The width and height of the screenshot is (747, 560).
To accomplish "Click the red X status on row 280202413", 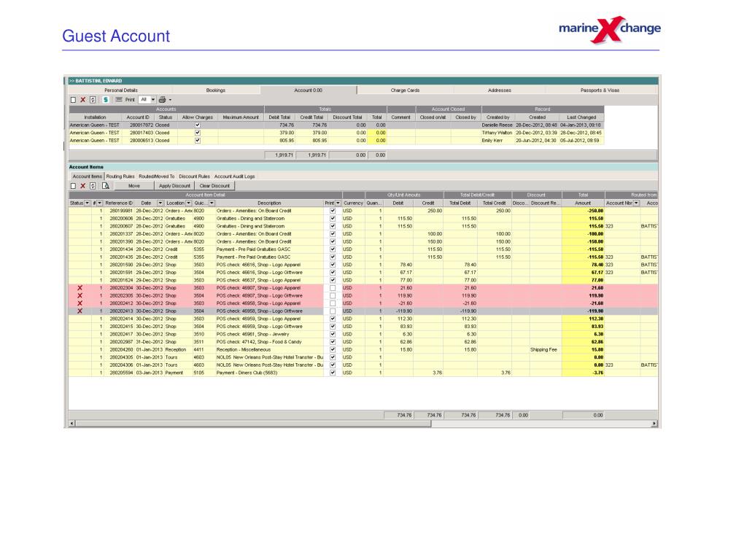I will pos(80,311).
